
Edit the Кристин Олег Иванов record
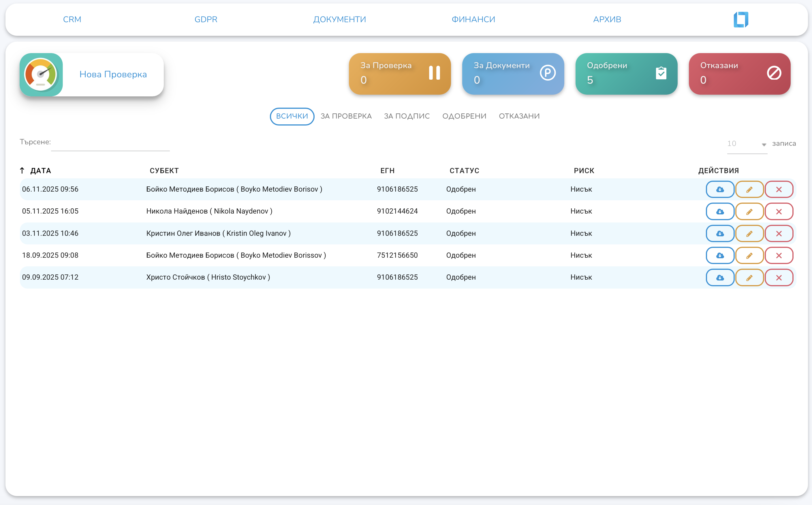click(749, 233)
